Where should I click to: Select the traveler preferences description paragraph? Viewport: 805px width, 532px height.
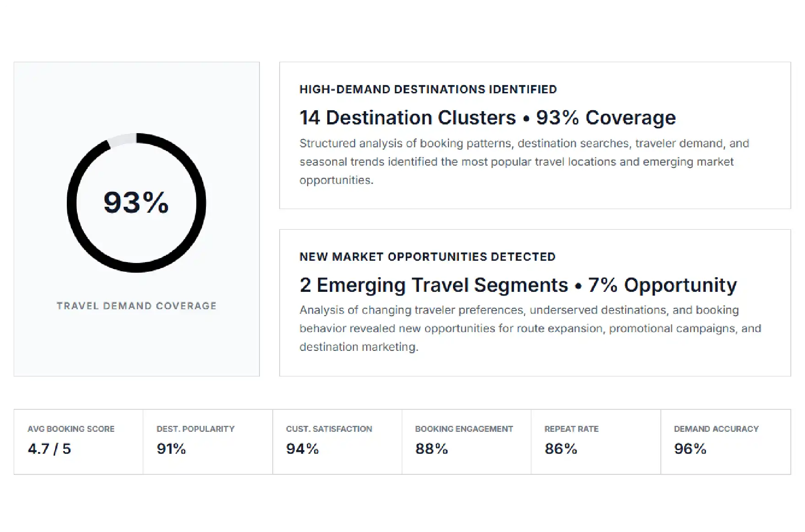coord(530,328)
